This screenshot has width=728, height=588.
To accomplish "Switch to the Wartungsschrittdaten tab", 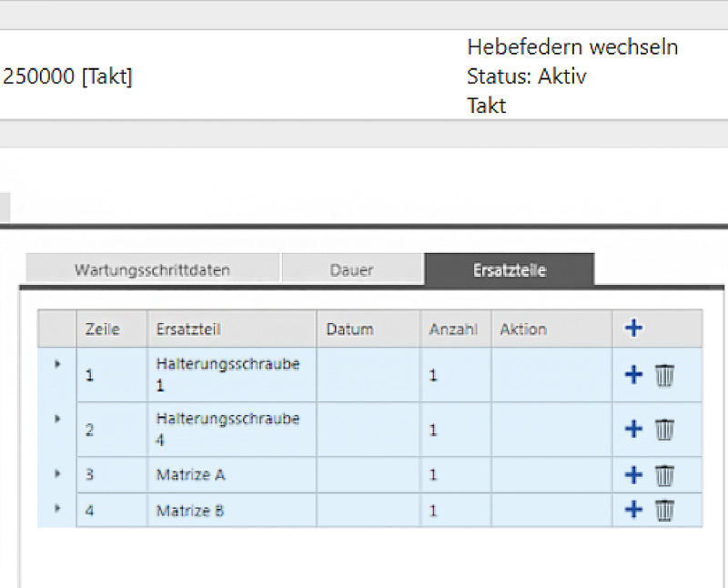I will click(153, 269).
